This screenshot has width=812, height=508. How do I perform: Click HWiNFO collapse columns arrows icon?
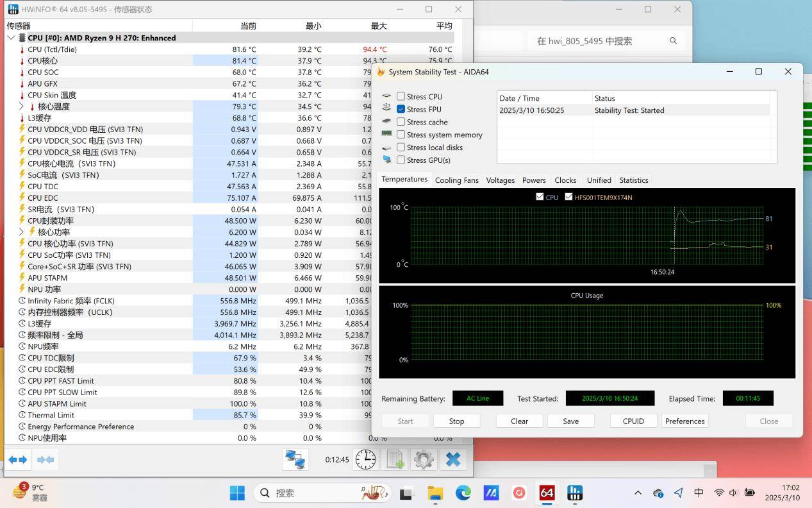coord(46,459)
